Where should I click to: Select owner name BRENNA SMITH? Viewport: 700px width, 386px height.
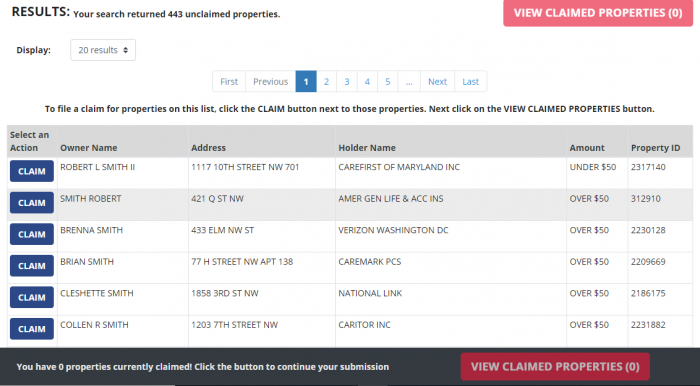click(92, 230)
